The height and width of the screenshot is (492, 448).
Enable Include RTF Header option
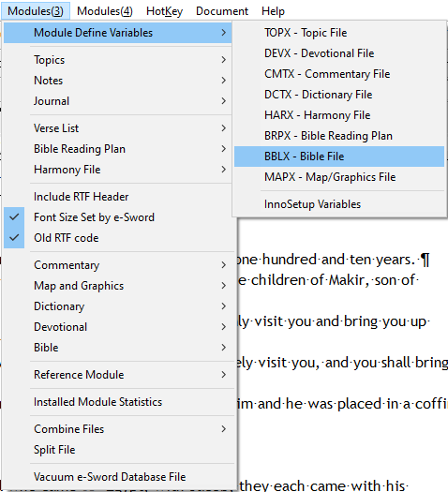[x=118, y=197]
